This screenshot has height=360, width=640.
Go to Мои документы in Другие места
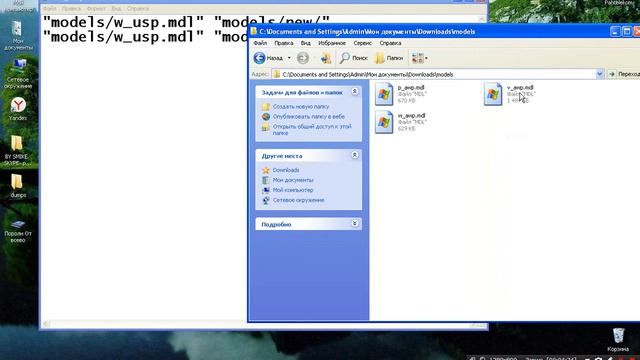pos(293,180)
